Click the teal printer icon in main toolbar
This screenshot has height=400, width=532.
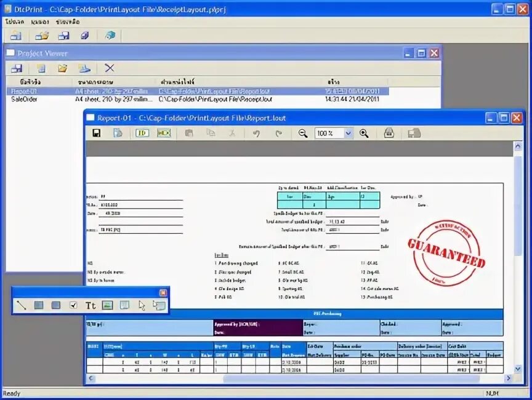tap(110, 36)
